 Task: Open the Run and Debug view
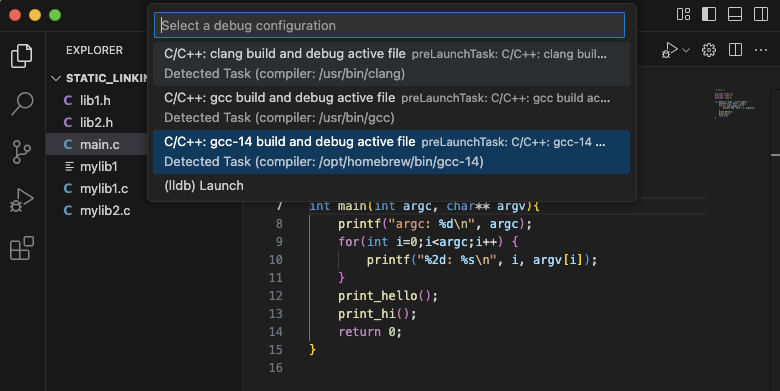(21, 200)
